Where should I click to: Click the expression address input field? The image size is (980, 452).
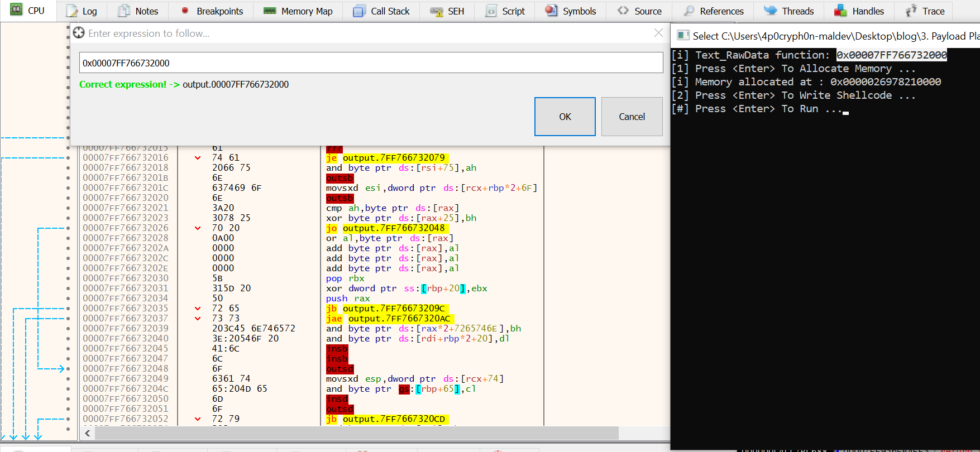pos(371,63)
